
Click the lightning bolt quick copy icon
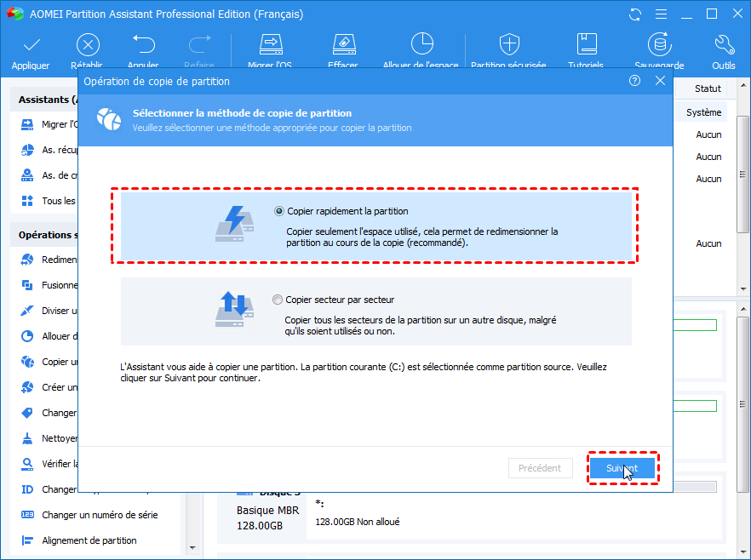(x=235, y=224)
